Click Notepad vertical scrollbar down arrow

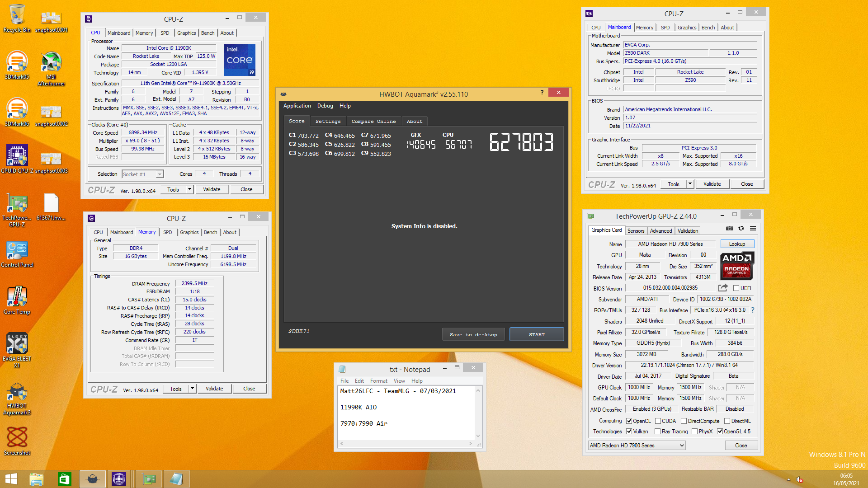[x=478, y=436]
